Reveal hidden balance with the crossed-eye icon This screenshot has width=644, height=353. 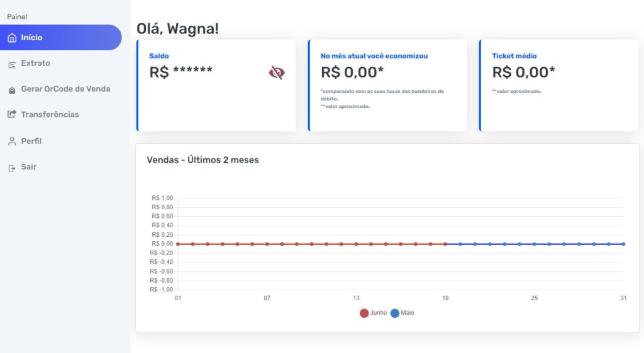pyautogui.click(x=277, y=73)
